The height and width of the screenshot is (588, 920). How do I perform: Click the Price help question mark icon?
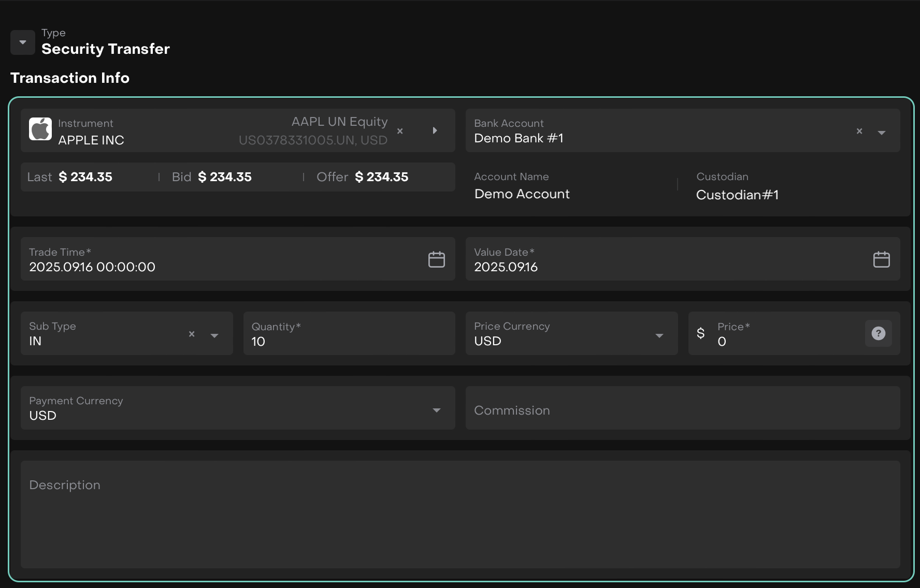pos(878,333)
